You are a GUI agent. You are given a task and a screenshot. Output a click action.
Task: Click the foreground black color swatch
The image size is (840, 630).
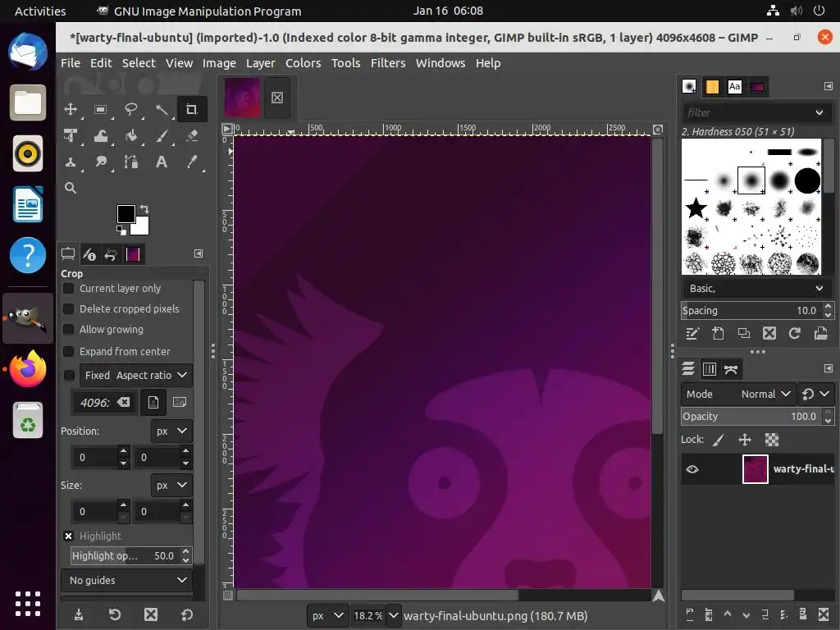click(126, 214)
